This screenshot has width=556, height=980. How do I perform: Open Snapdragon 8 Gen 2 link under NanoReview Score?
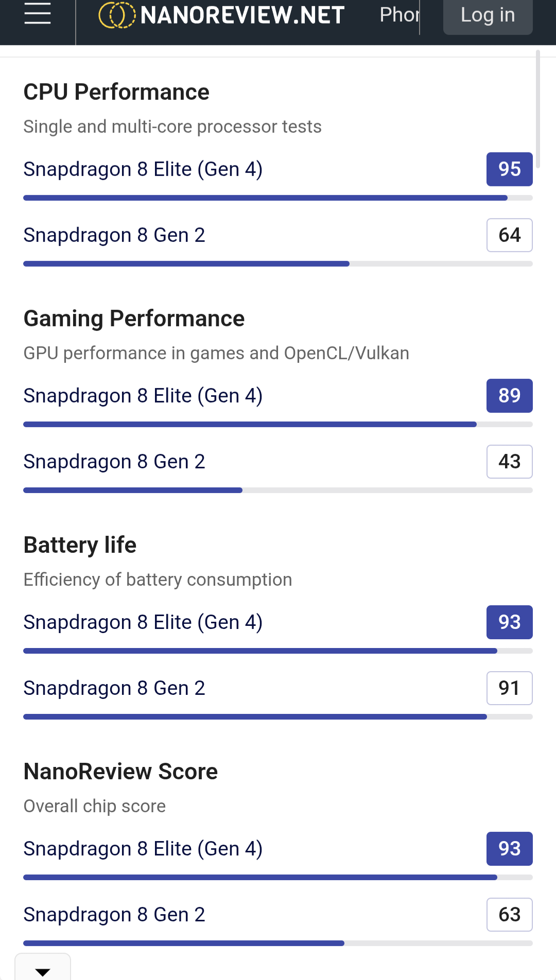point(114,915)
